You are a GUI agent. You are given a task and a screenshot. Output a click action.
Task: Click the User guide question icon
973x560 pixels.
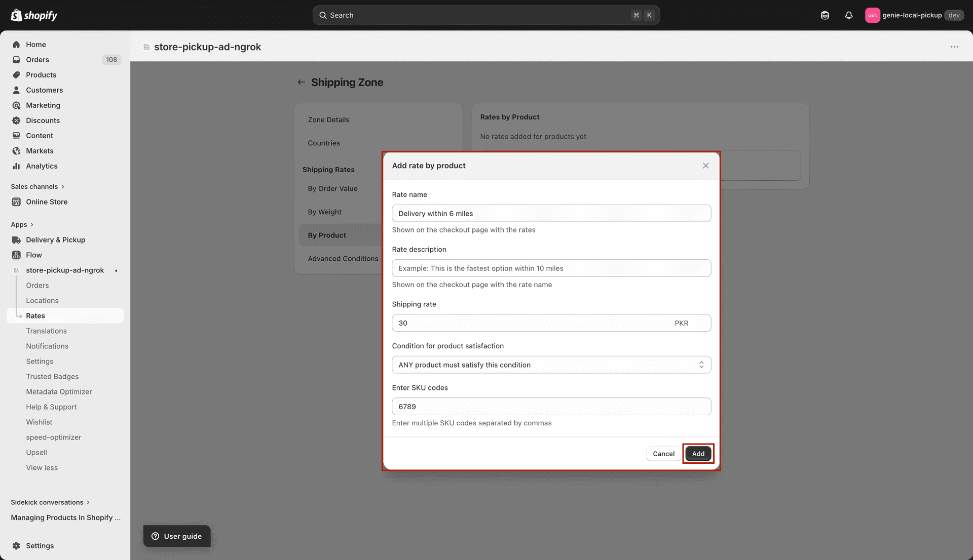[156, 536]
